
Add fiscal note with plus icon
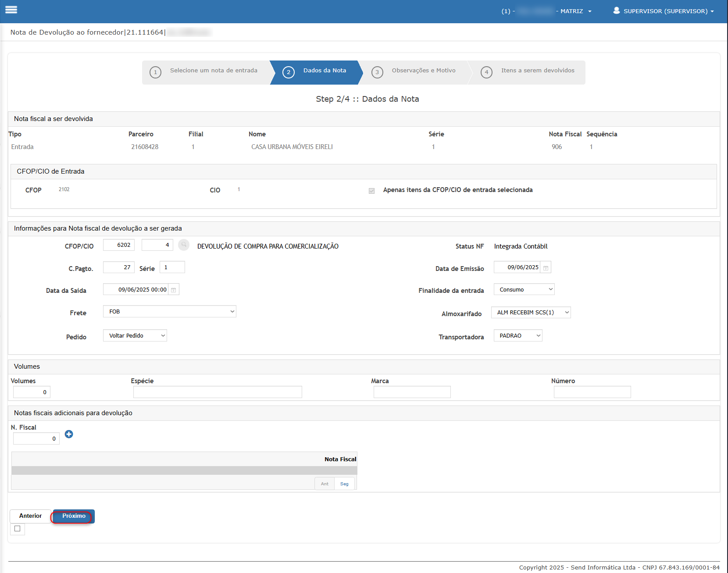[x=69, y=434]
